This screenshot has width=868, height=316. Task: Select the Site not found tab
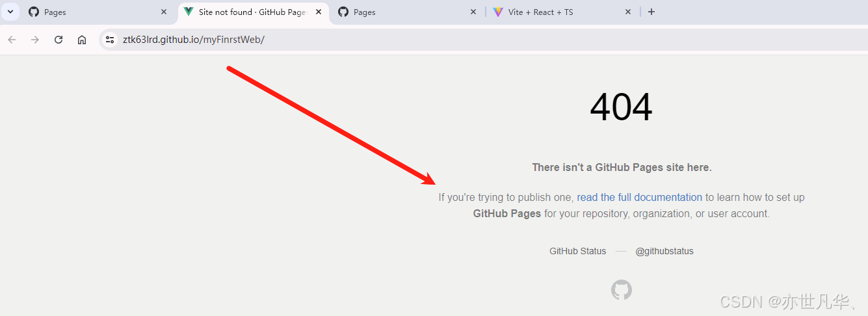coord(253,12)
